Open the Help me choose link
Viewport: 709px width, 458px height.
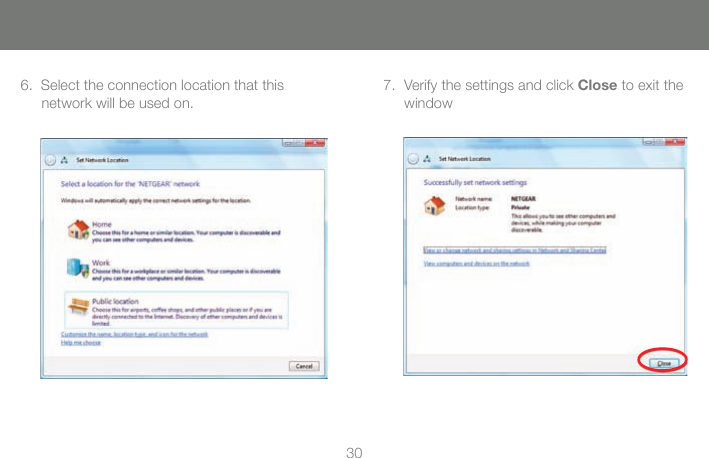tap(81, 343)
